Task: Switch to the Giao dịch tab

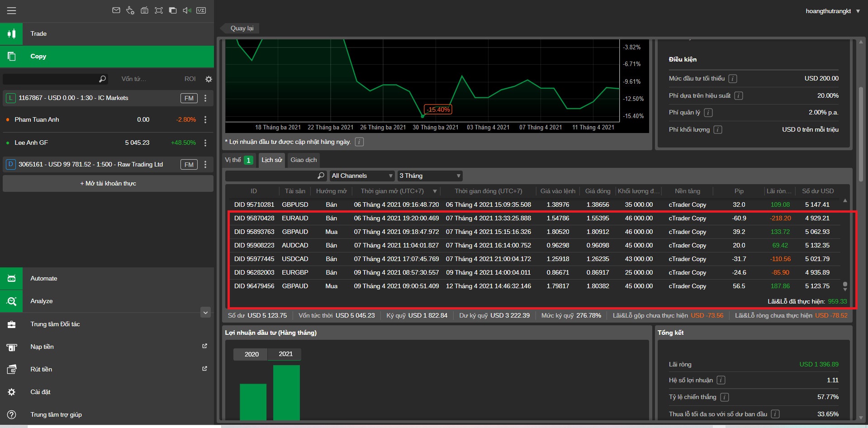Action: tap(304, 160)
